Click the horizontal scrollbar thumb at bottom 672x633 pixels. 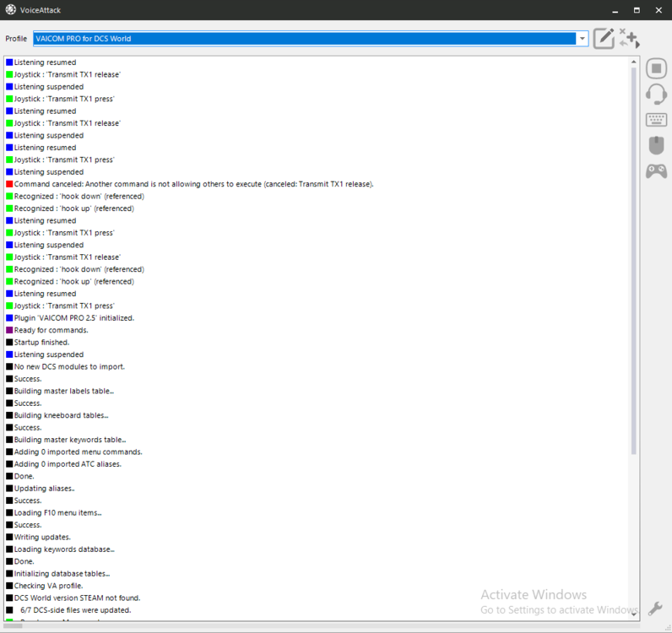click(13, 626)
